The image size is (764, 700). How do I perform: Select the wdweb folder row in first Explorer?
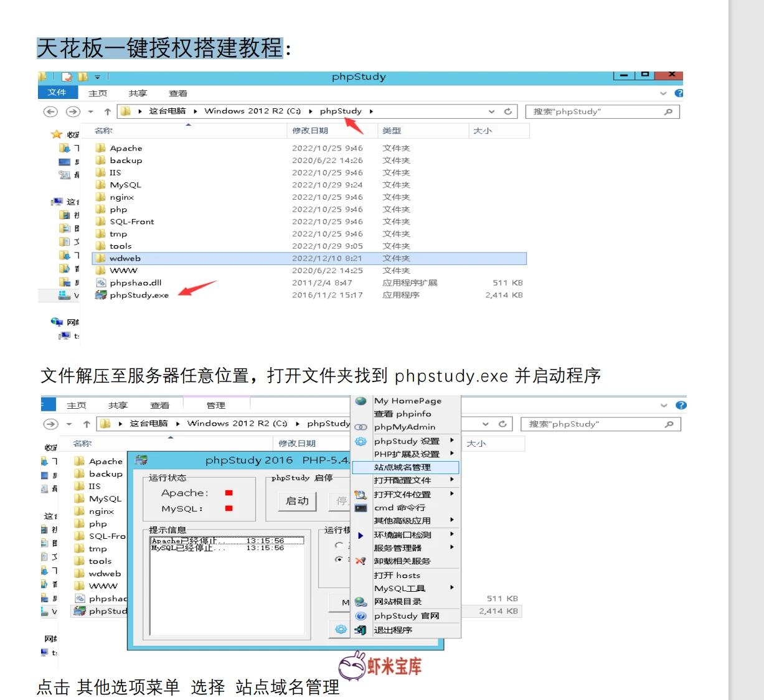click(x=309, y=258)
